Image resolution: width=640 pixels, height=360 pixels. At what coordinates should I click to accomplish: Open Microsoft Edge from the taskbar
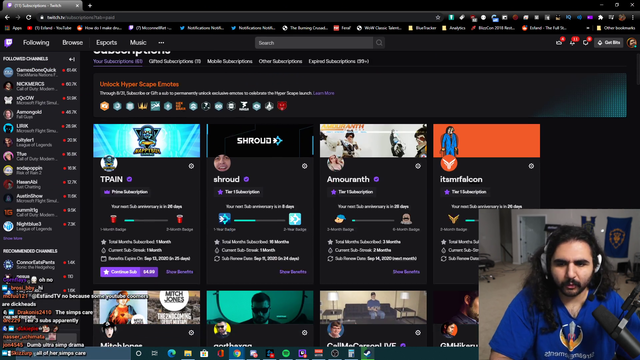click(171, 353)
